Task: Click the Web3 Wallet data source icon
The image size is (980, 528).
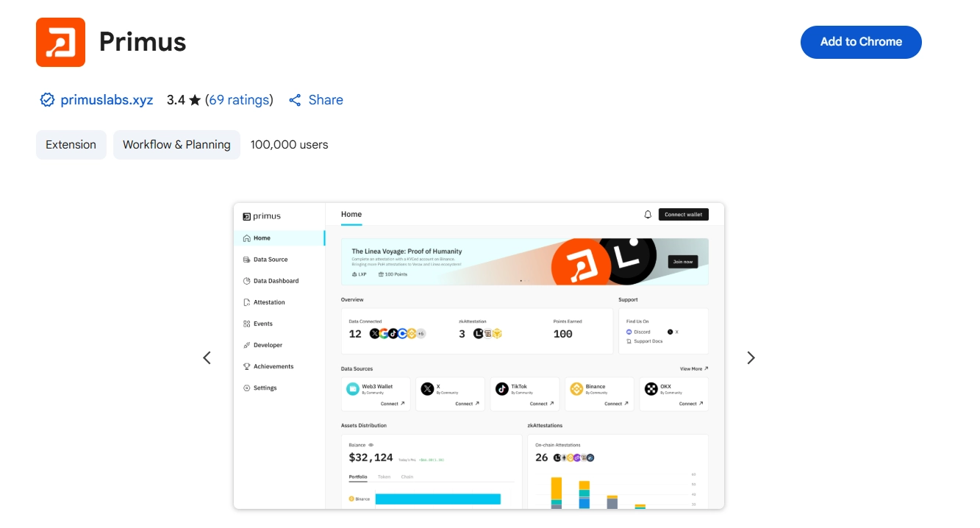Action: (x=353, y=389)
